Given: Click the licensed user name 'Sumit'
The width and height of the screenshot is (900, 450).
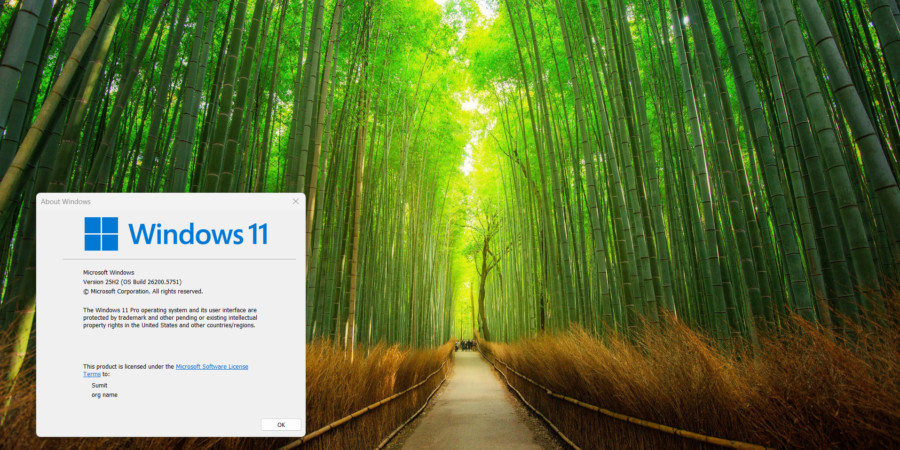Looking at the screenshot, I should (x=99, y=386).
